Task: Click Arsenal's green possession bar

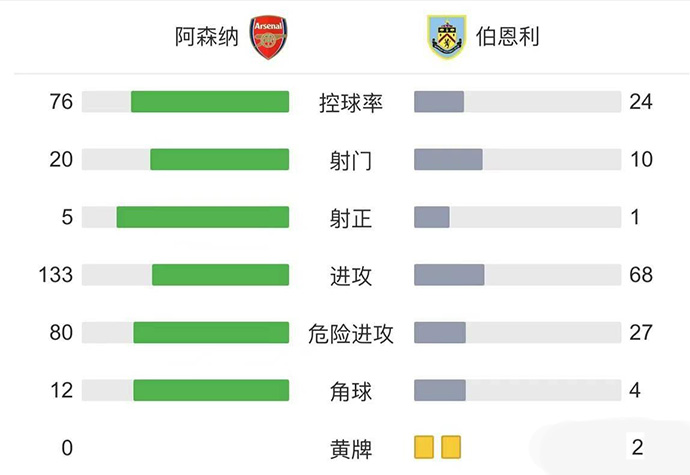Action: pyautogui.click(x=210, y=102)
